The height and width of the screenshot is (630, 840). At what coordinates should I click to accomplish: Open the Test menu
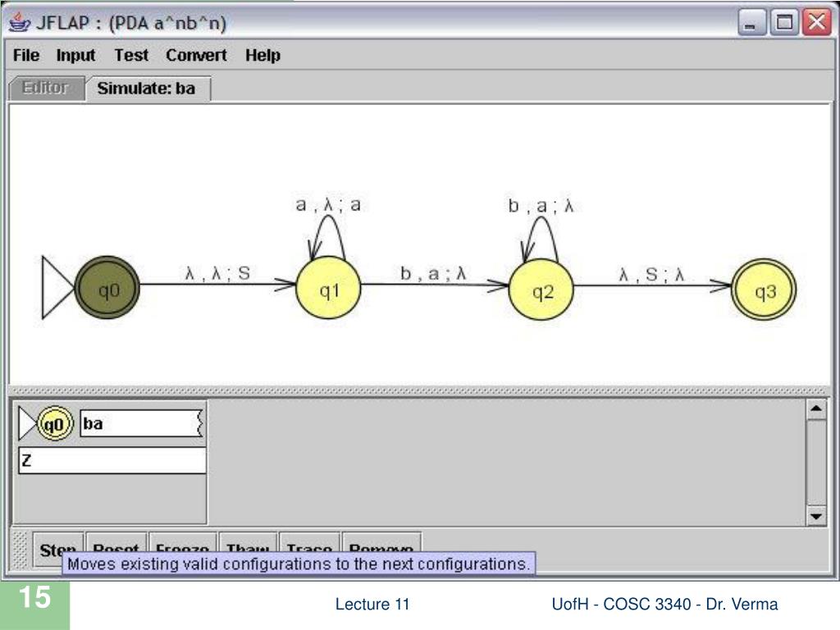(x=131, y=55)
